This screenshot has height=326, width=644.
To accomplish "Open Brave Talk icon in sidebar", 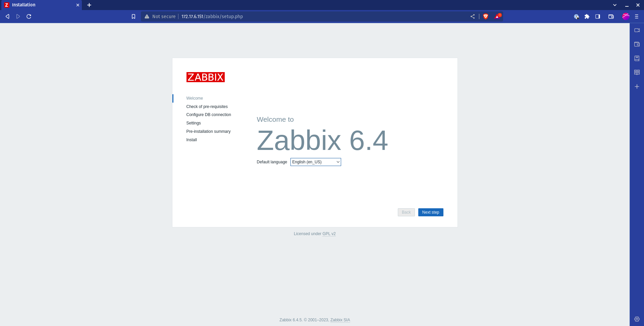I will click(x=637, y=30).
